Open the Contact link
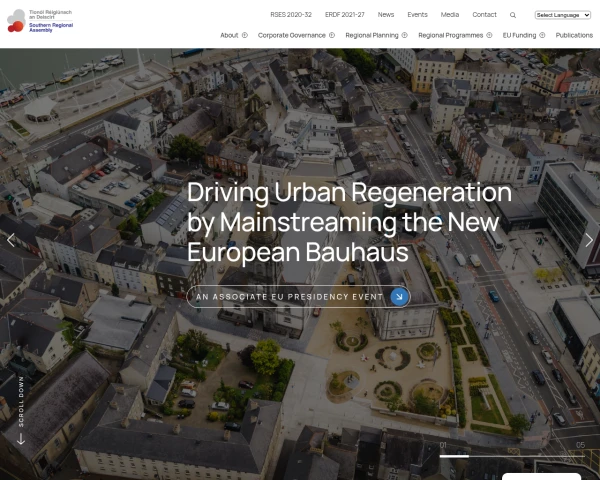The height and width of the screenshot is (480, 600). [x=484, y=15]
